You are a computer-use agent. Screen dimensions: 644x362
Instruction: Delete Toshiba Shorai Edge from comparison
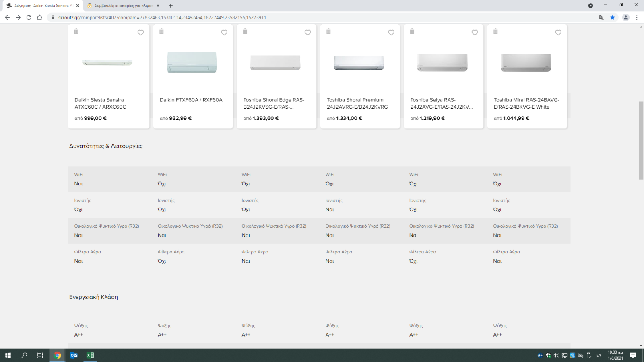tap(245, 31)
